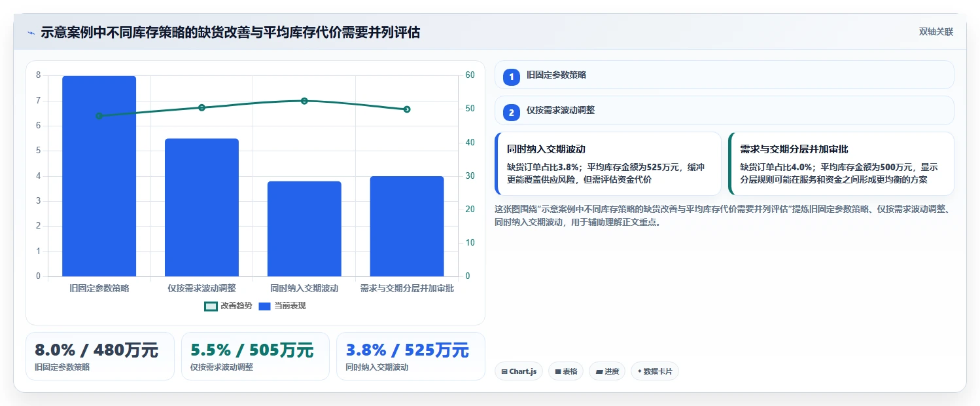This screenshot has width=980, height=406.
Task: Click right axis value 60
Action: 470,75
